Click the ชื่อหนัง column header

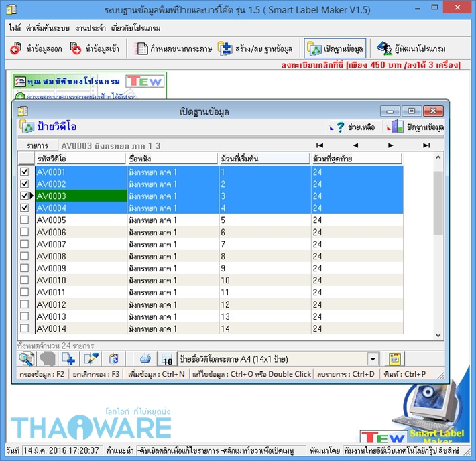point(173,158)
